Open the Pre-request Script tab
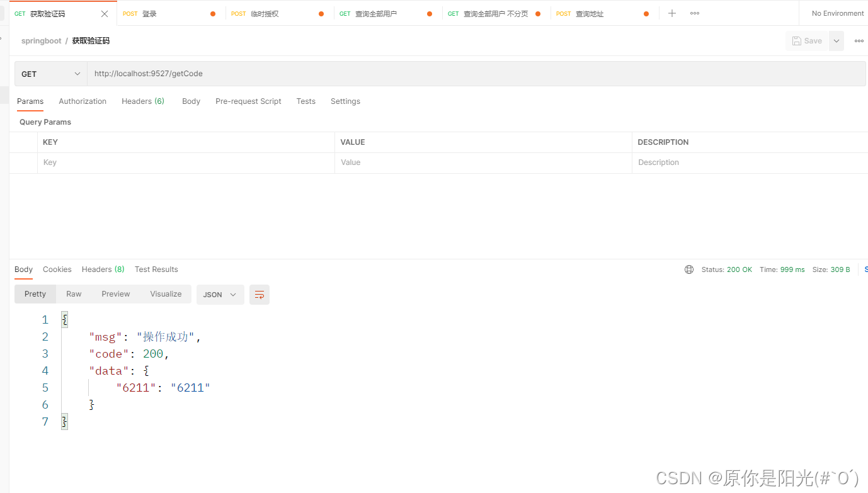 pyautogui.click(x=248, y=101)
